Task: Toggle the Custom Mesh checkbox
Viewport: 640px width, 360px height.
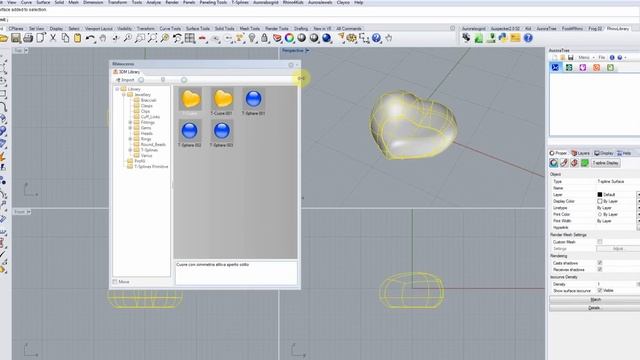Action: coord(600,242)
